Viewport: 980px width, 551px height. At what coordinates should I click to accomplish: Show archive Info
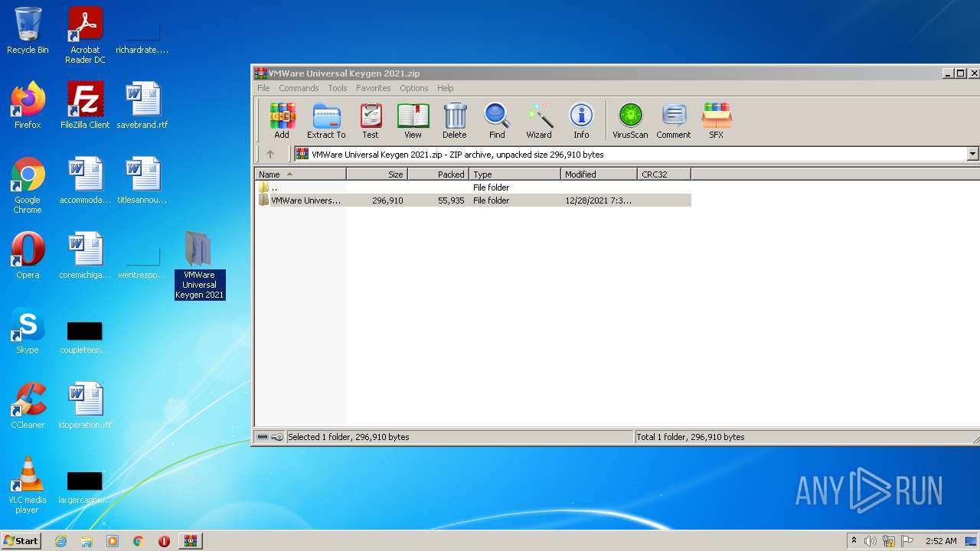click(582, 120)
